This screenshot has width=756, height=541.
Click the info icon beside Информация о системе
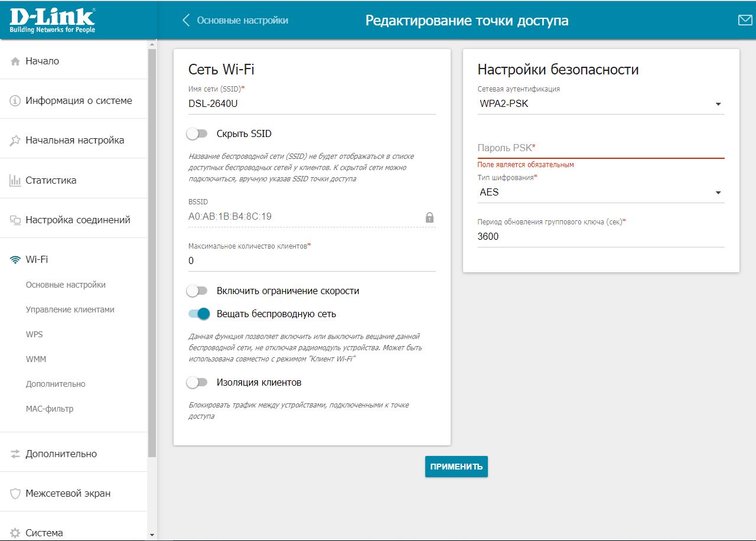pyautogui.click(x=15, y=101)
